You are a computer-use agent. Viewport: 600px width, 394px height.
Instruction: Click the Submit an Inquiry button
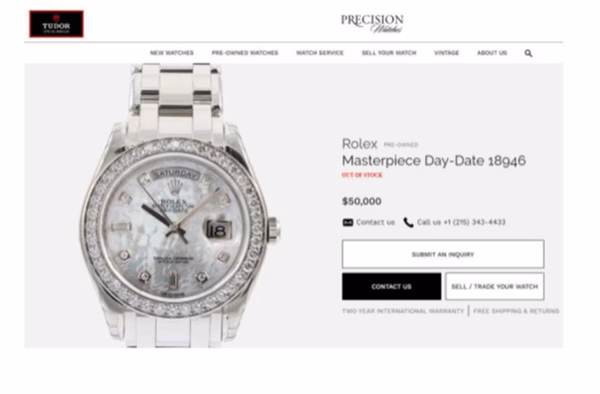point(443,254)
